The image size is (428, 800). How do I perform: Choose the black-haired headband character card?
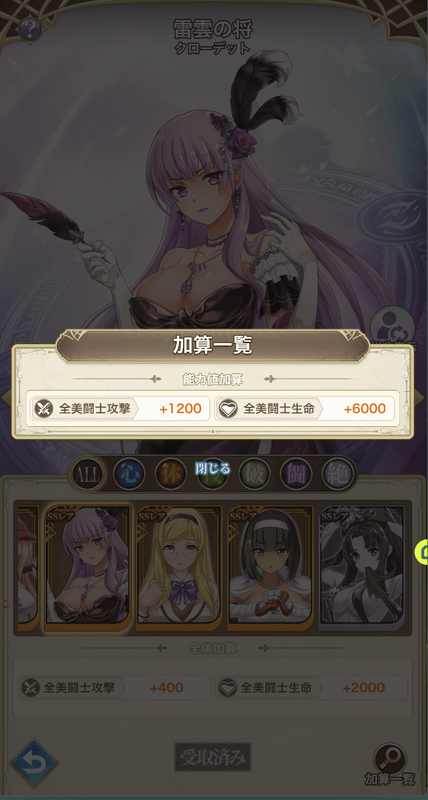[270, 568]
